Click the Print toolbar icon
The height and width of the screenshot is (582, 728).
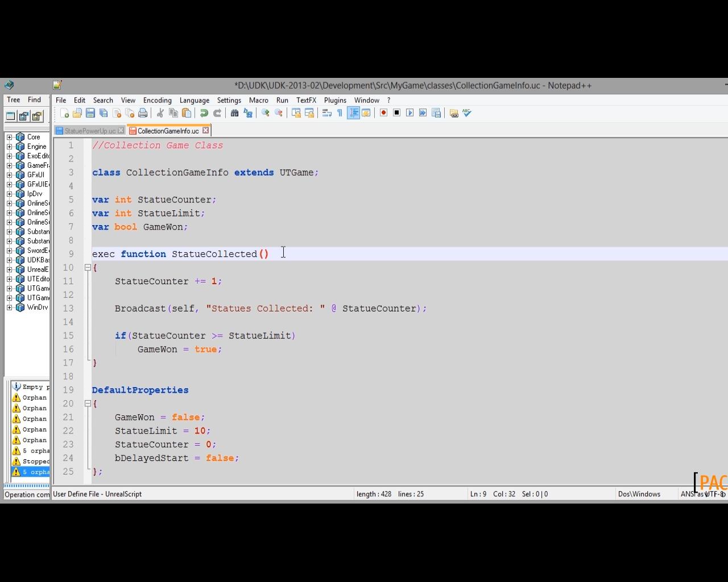point(143,113)
